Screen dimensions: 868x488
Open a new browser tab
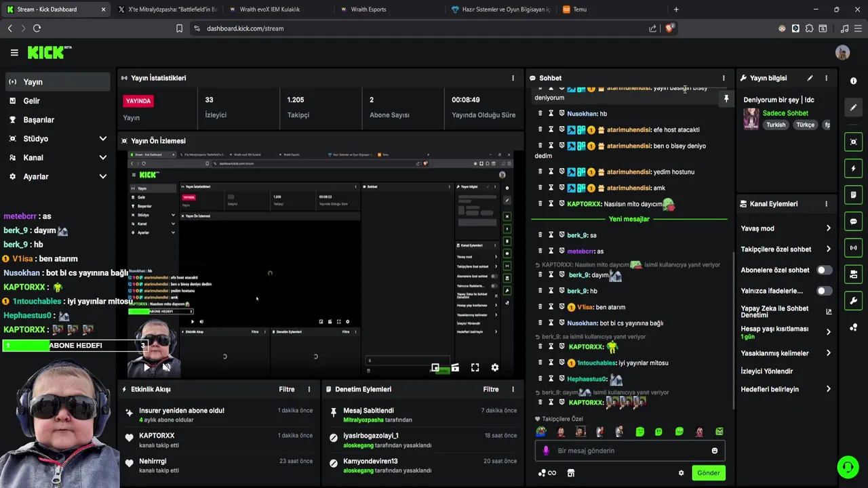(x=675, y=9)
